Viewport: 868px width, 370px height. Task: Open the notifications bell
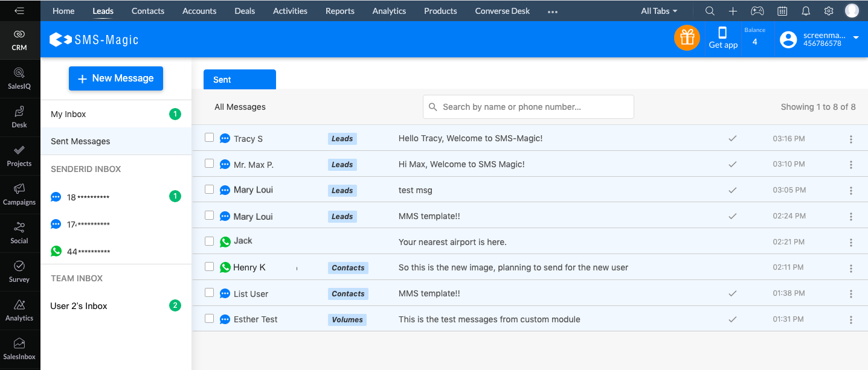point(806,10)
